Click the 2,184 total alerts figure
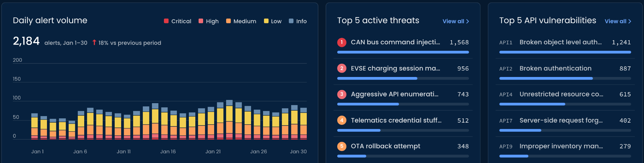This screenshot has width=644, height=163. [x=26, y=41]
